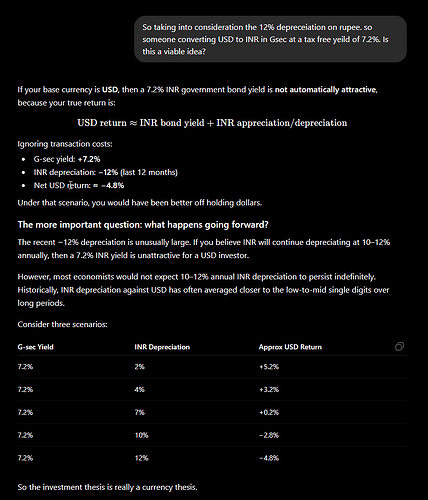Click the INR depreciation −12% bullet
This screenshot has height=500, width=428.
106,172
